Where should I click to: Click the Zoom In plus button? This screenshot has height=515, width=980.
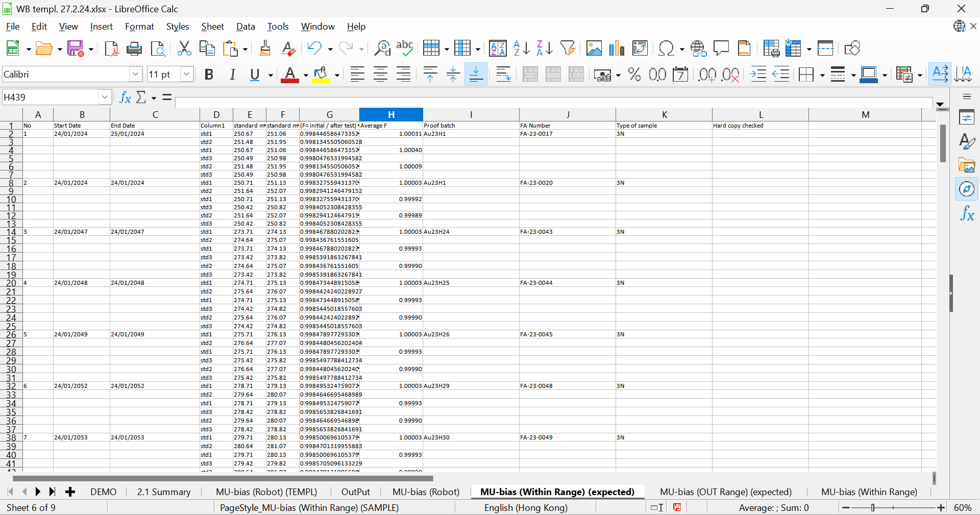(x=941, y=507)
